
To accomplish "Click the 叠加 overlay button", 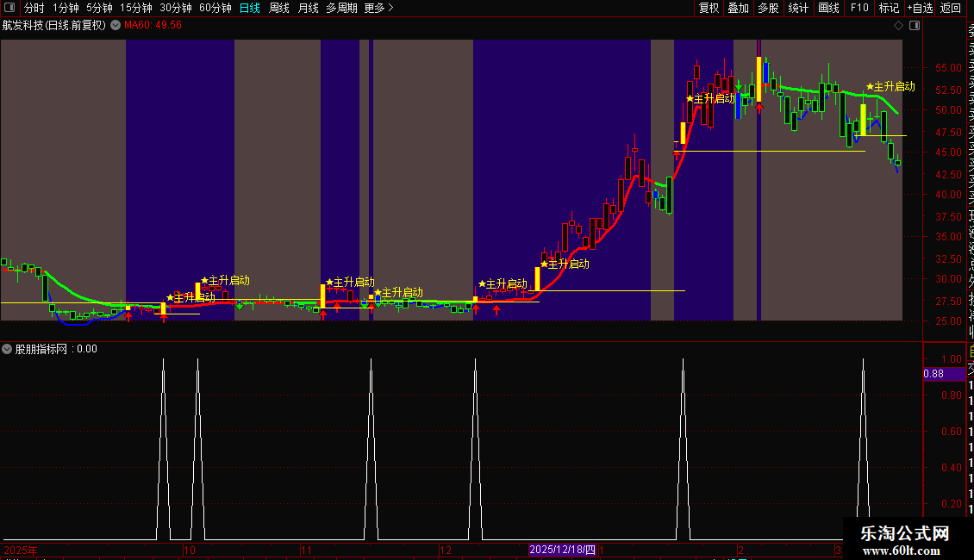I will tap(739, 8).
